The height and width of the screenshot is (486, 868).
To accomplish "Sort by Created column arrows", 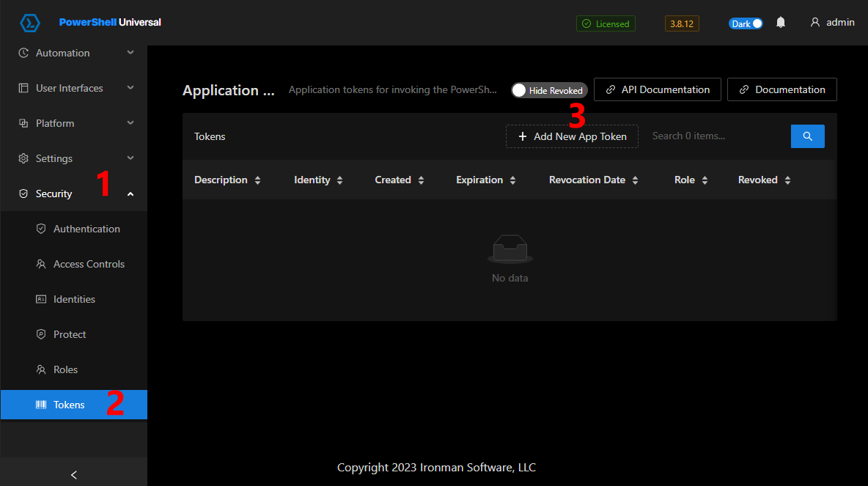I will pos(422,180).
